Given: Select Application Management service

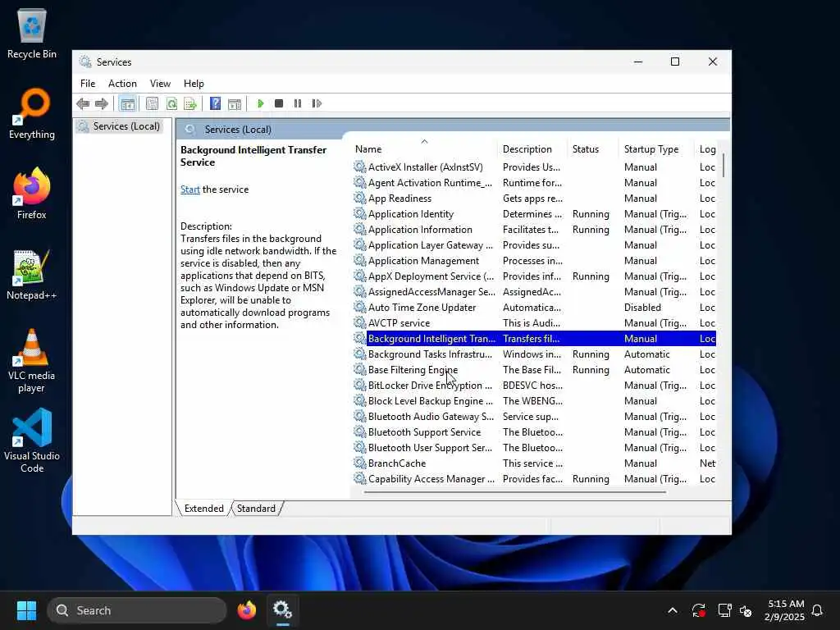Looking at the screenshot, I should [x=534, y=261].
